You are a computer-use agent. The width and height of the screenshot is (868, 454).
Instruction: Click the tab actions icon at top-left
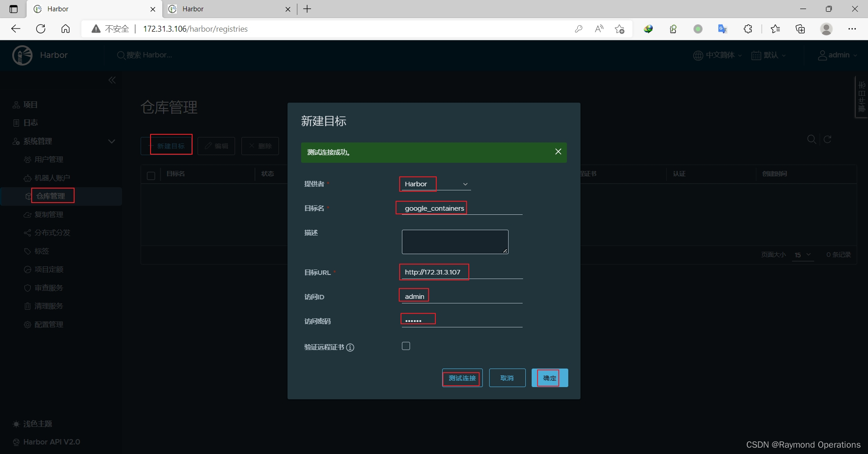pyautogui.click(x=14, y=9)
